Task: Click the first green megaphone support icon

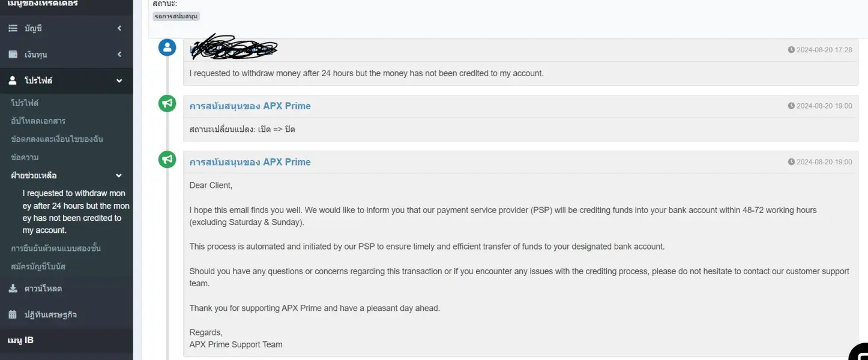Action: 167,104
